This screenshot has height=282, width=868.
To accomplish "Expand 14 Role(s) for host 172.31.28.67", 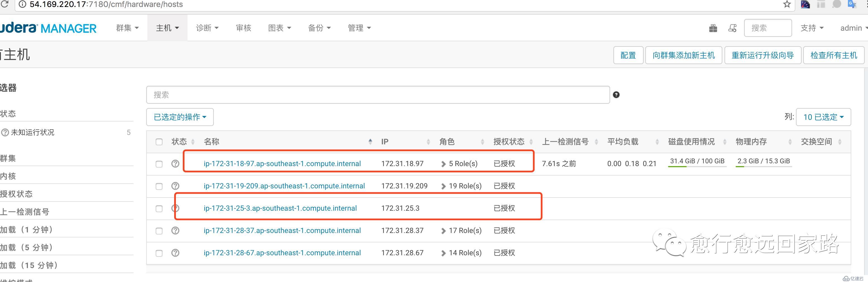I will (x=462, y=253).
